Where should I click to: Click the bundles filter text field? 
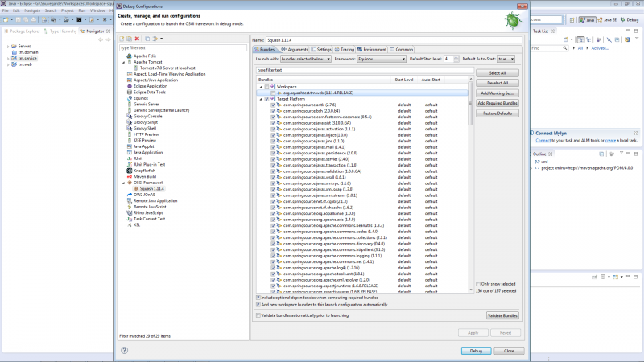click(x=365, y=70)
